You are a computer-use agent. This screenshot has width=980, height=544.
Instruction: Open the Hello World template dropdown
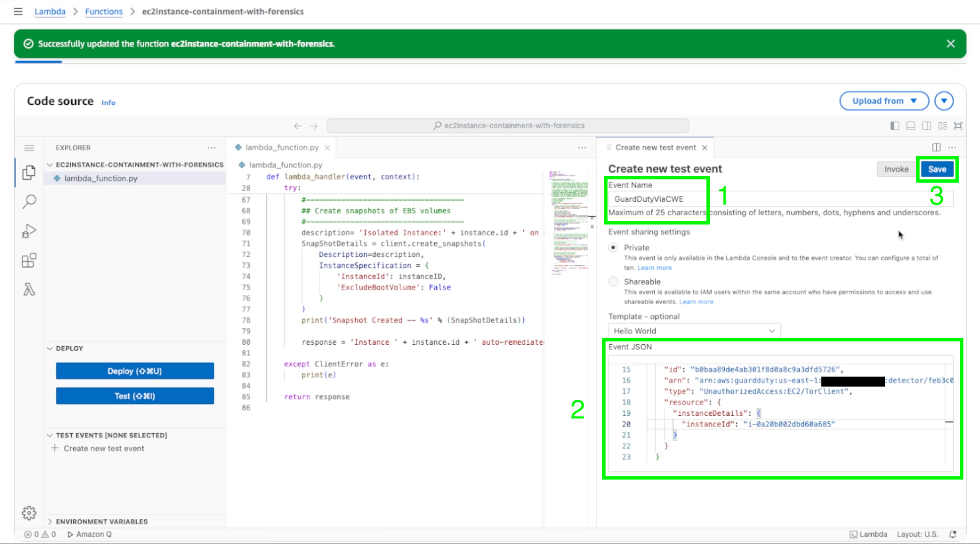[694, 331]
